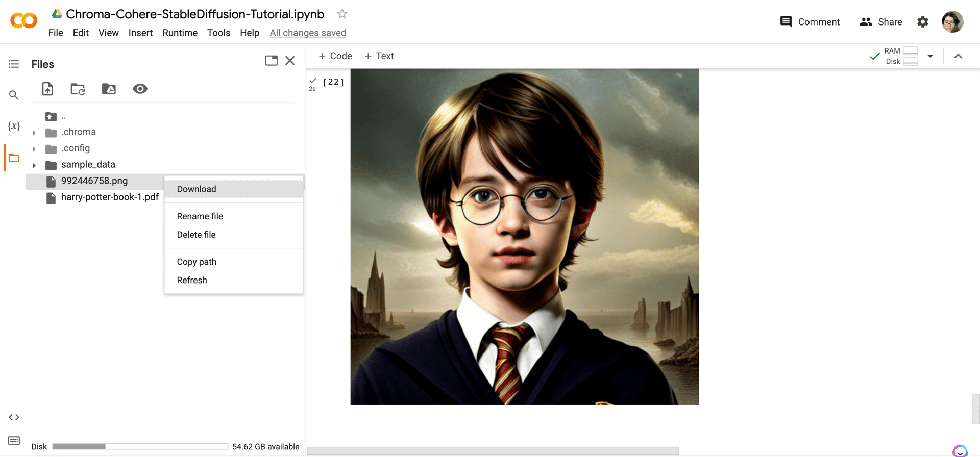Open the View menu
Image resolution: width=980 pixels, height=457 pixels.
click(x=109, y=33)
